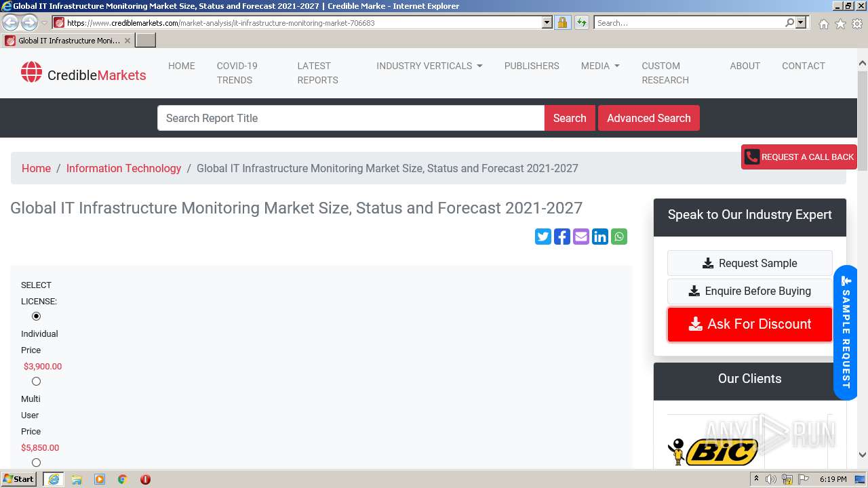Open the file explorer taskbar icon
868x488 pixels.
coord(77,479)
